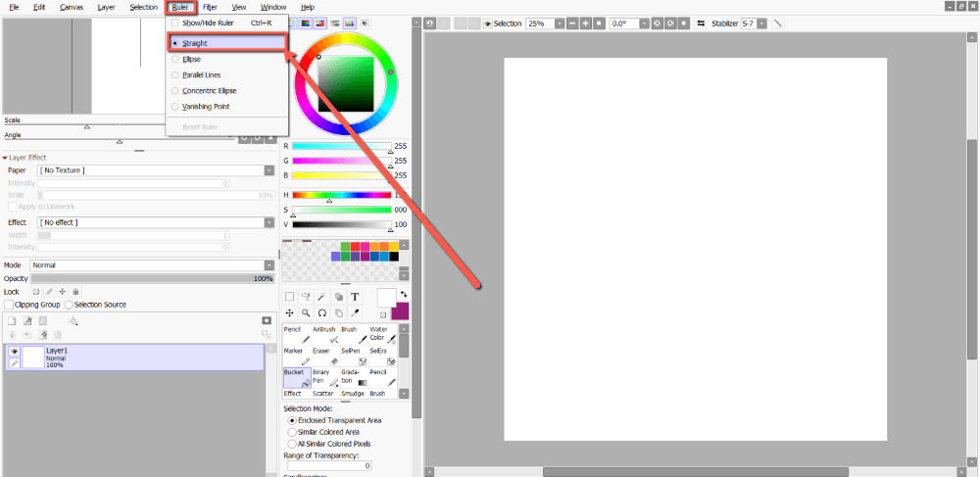
Task: Add a layer mask
Action: click(x=267, y=320)
